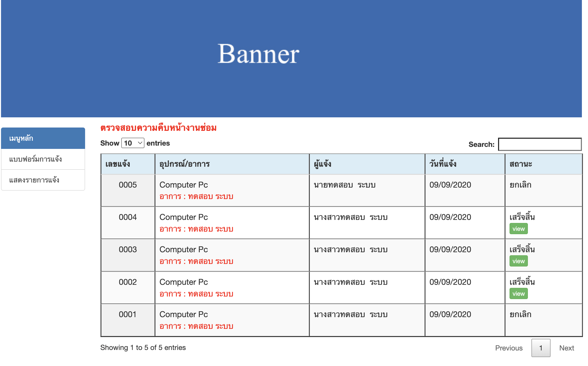Sort by อุปกรณ์/อาการ column header
588x366 pixels.
point(184,164)
